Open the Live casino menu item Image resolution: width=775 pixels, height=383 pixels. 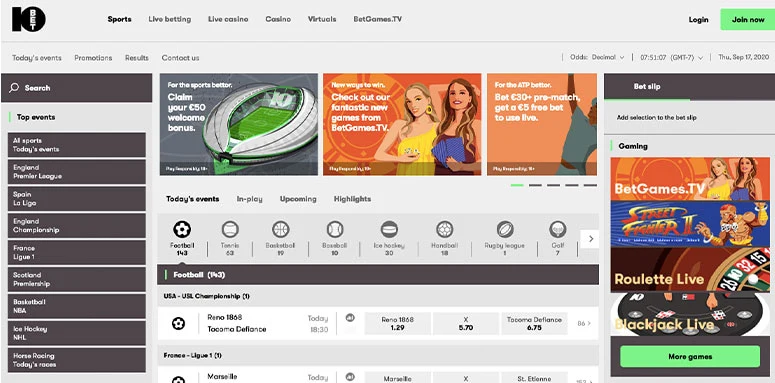coord(228,19)
